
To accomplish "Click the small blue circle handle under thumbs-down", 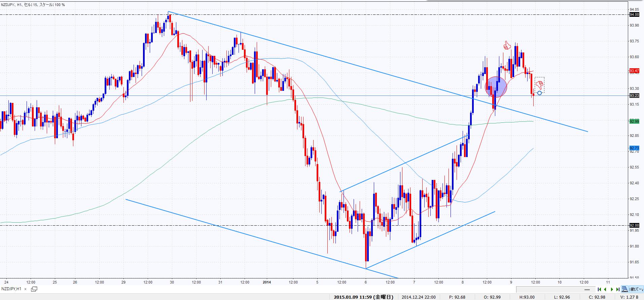I will 539,93.
